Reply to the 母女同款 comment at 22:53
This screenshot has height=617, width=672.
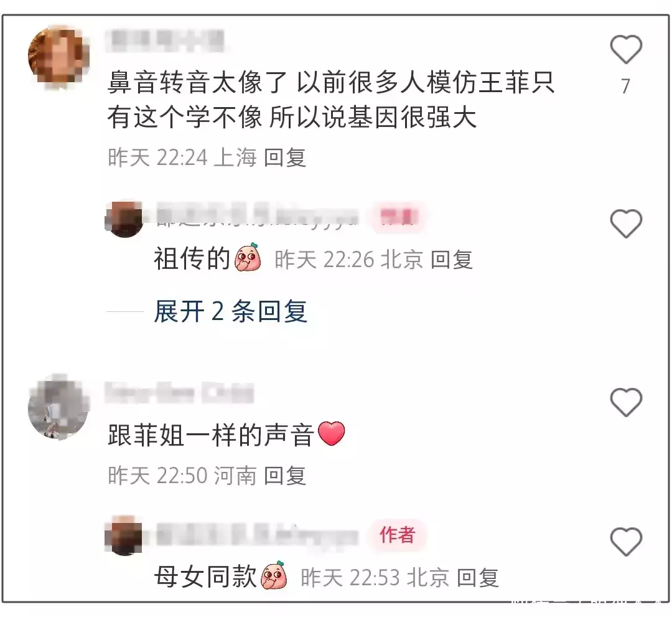[x=477, y=578]
